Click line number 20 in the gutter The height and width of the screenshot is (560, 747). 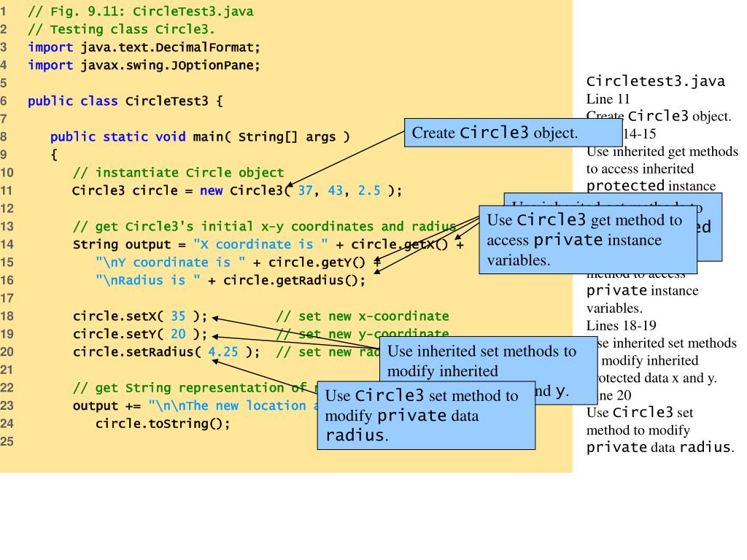point(7,352)
